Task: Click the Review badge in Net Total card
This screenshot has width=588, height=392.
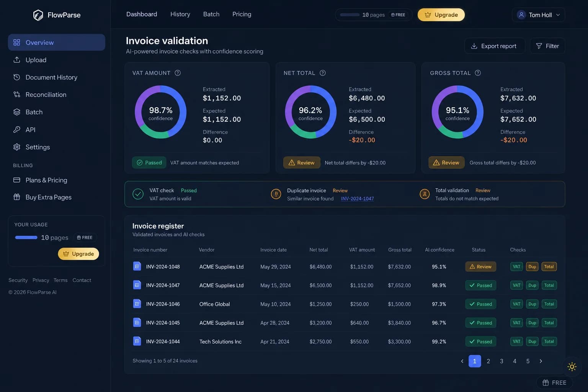Action: (301, 163)
